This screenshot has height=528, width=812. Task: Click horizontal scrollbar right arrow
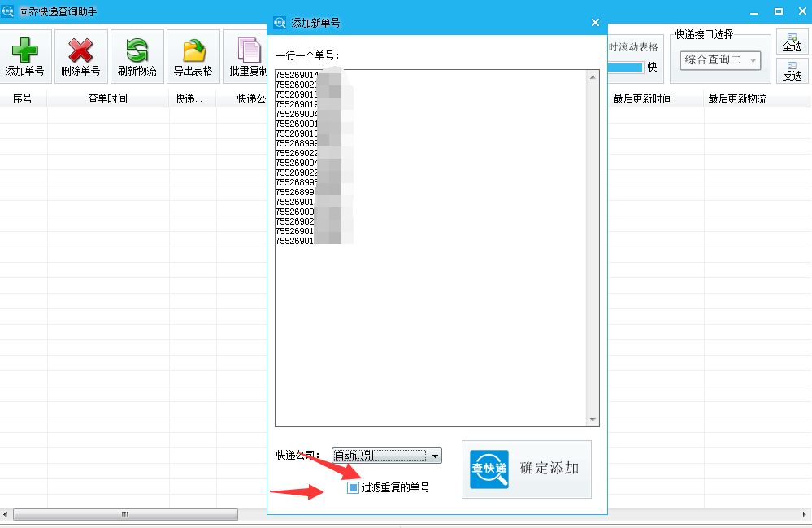804,514
